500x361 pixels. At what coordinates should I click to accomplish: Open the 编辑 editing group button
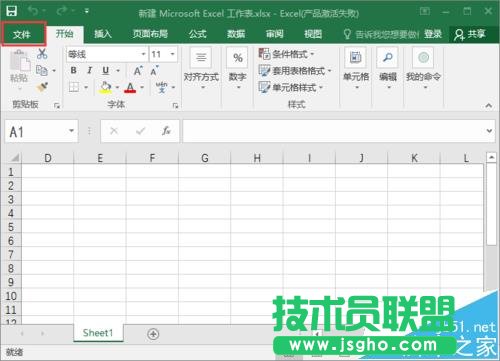pyautogui.click(x=388, y=69)
